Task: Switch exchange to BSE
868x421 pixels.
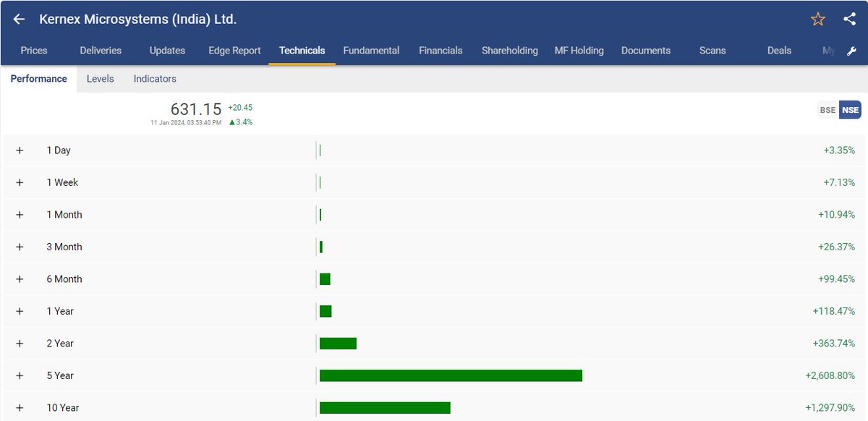Action: [827, 111]
